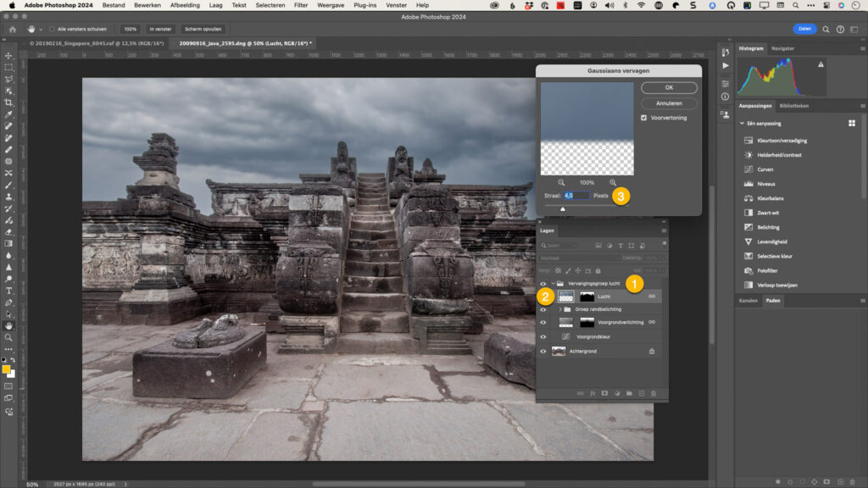Image resolution: width=868 pixels, height=488 pixels.
Task: Open the Filter menu
Action: click(x=301, y=5)
